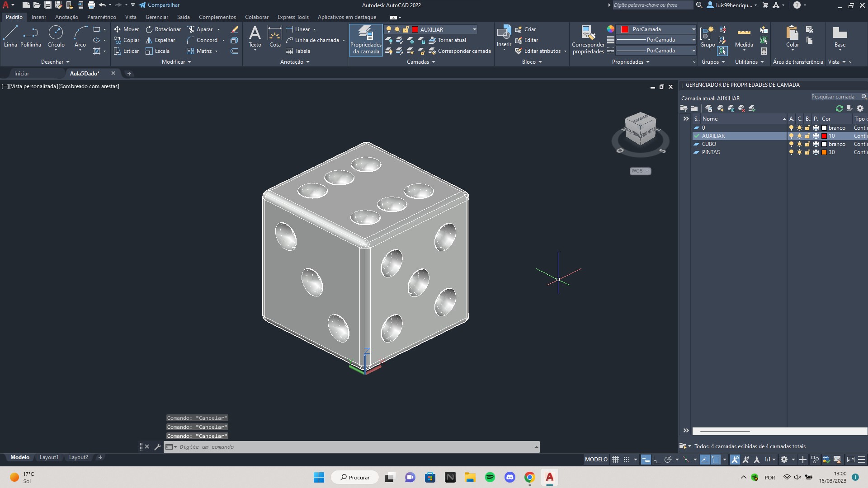The height and width of the screenshot is (488, 868).
Task: Click the Copiar tool
Action: (127, 40)
